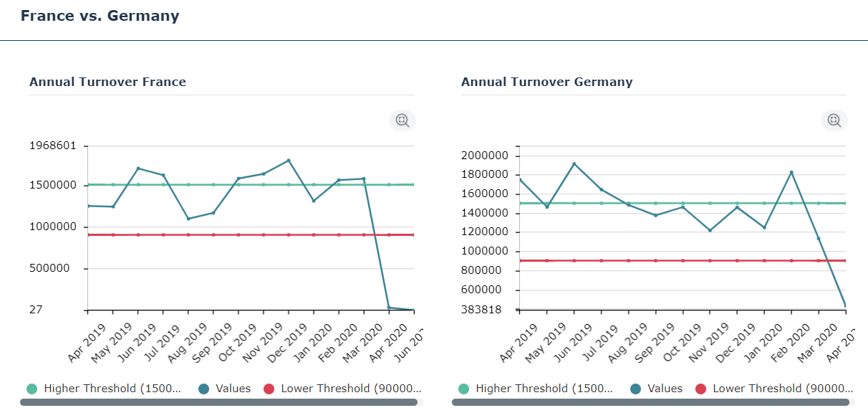Click the Annual Turnover France heading
Image resolution: width=868 pixels, height=418 pixels.
click(x=107, y=82)
